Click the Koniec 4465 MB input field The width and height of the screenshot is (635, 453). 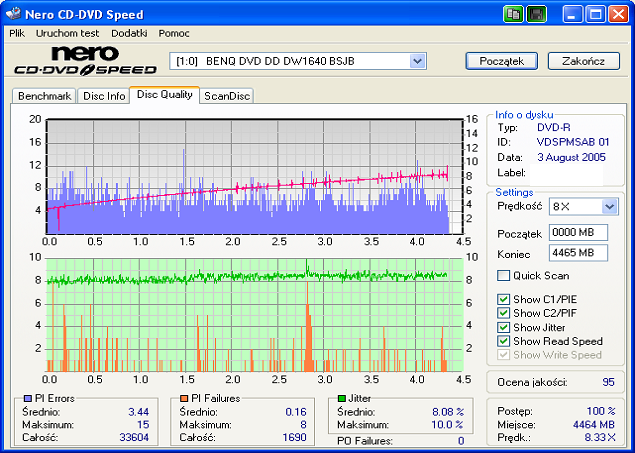click(x=578, y=253)
